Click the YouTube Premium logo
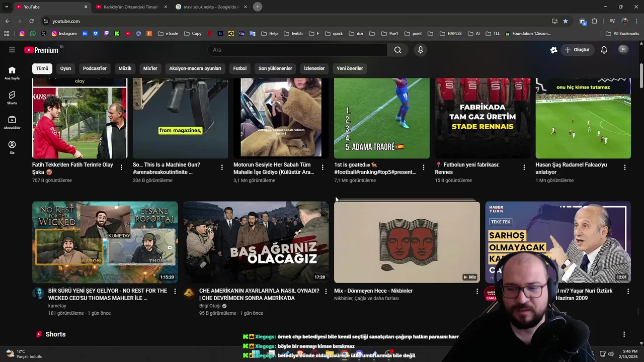Viewport: 644px width, 362px height. (x=41, y=50)
